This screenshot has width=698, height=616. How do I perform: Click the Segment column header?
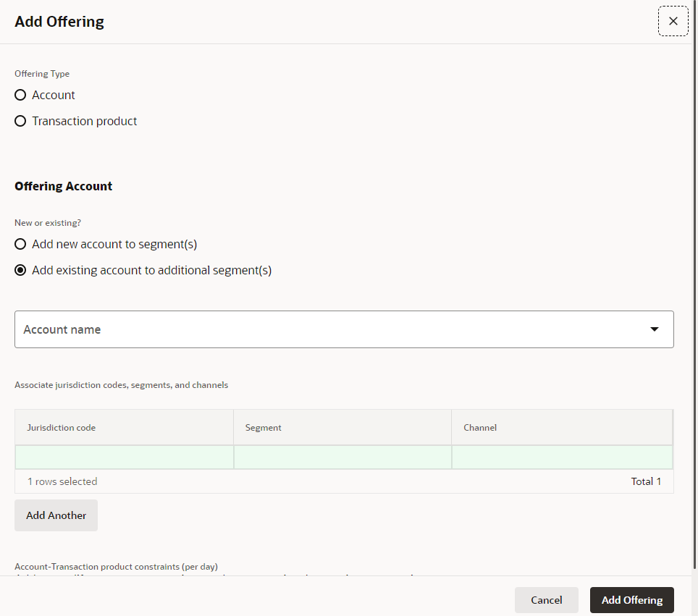(342, 427)
